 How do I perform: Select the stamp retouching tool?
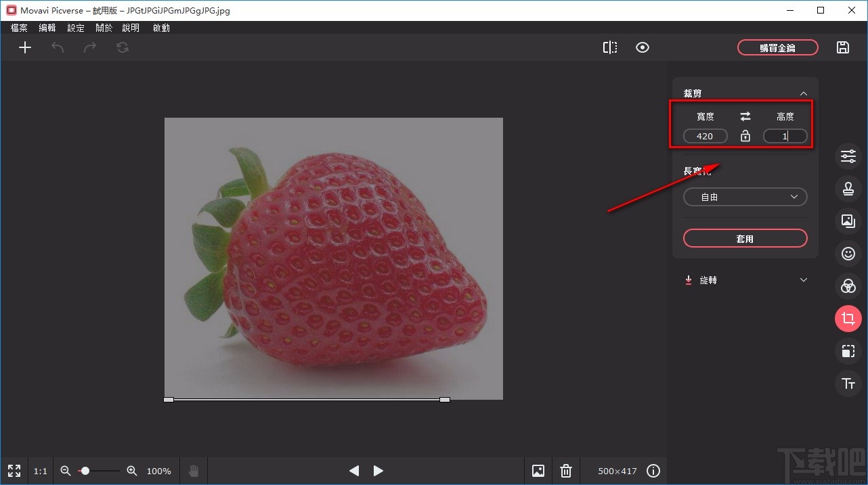point(848,189)
